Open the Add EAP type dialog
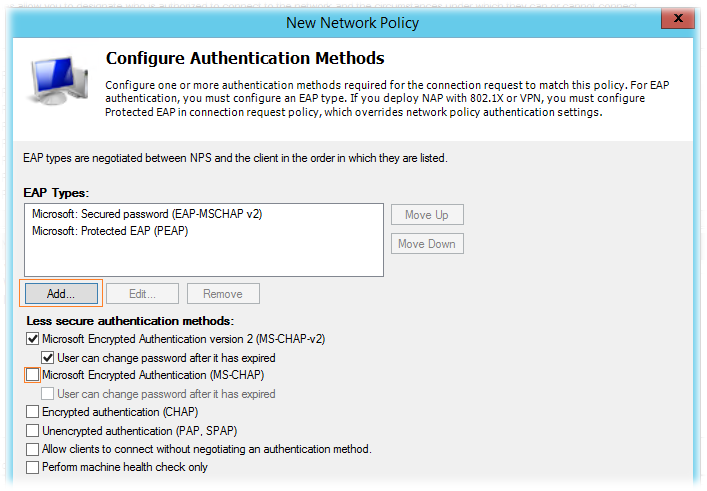The width and height of the screenshot is (707, 491). [x=61, y=294]
